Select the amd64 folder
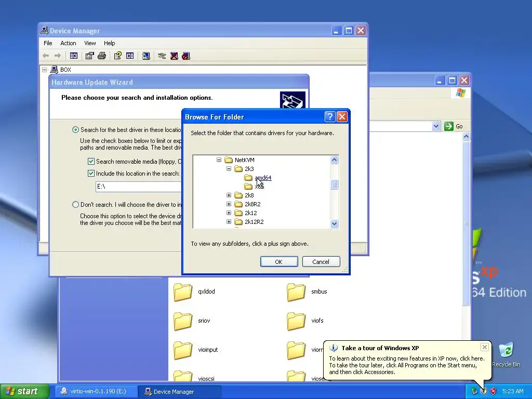The height and width of the screenshot is (399, 532). click(x=263, y=178)
